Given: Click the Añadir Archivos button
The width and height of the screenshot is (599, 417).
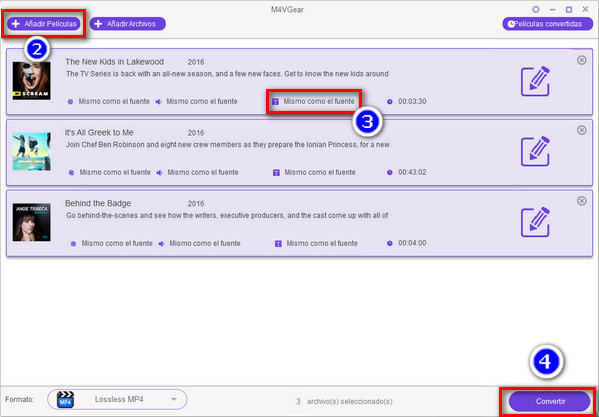Looking at the screenshot, I should pyautogui.click(x=128, y=24).
